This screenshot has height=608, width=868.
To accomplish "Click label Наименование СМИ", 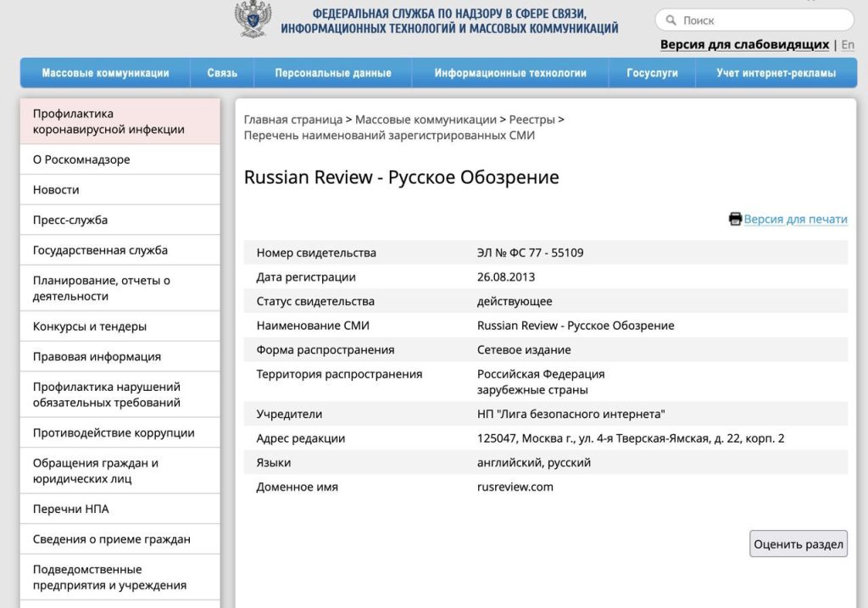I will 313,326.
